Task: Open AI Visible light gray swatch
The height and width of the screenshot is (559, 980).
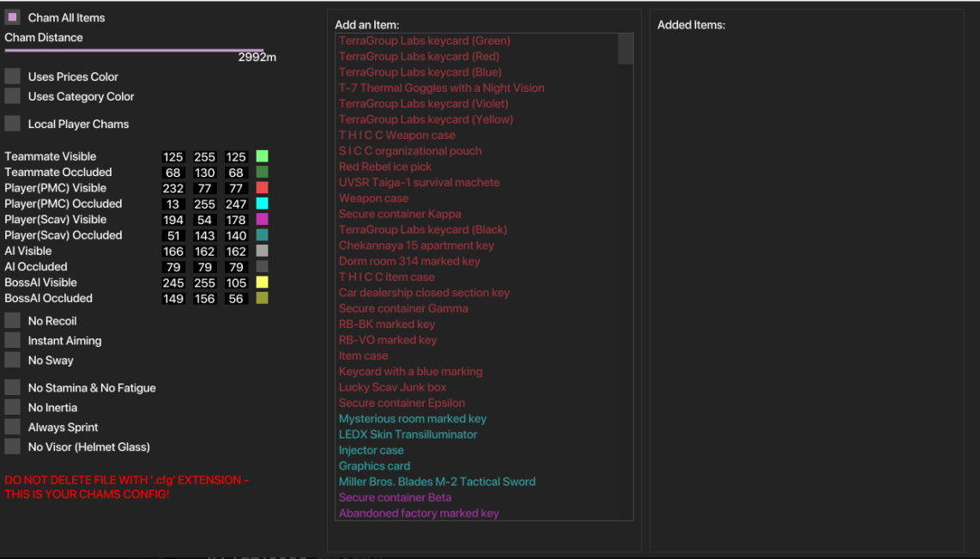Action: [262, 251]
